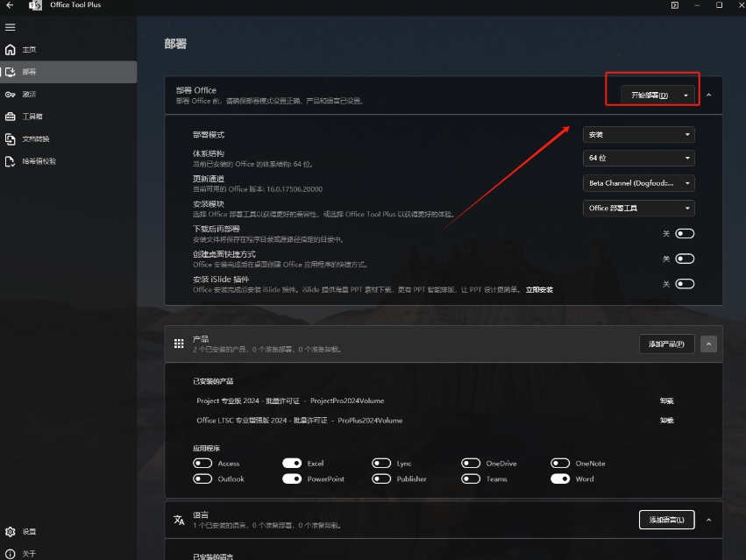Click the 添加产品(P) button
Viewport: 746px width, 560px height.
(x=666, y=344)
